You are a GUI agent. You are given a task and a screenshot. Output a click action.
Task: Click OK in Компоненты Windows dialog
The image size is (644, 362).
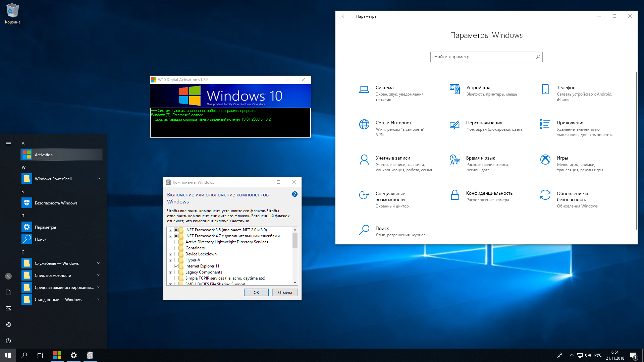[x=256, y=292]
